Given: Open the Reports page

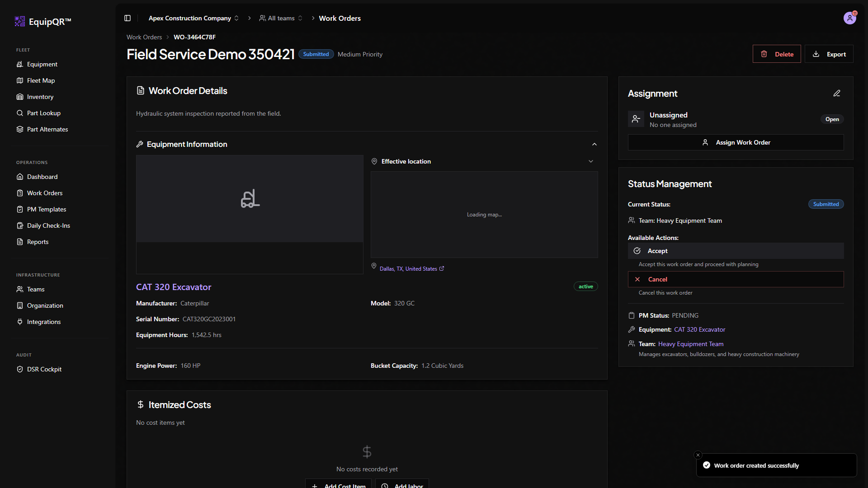Looking at the screenshot, I should coord(38,242).
